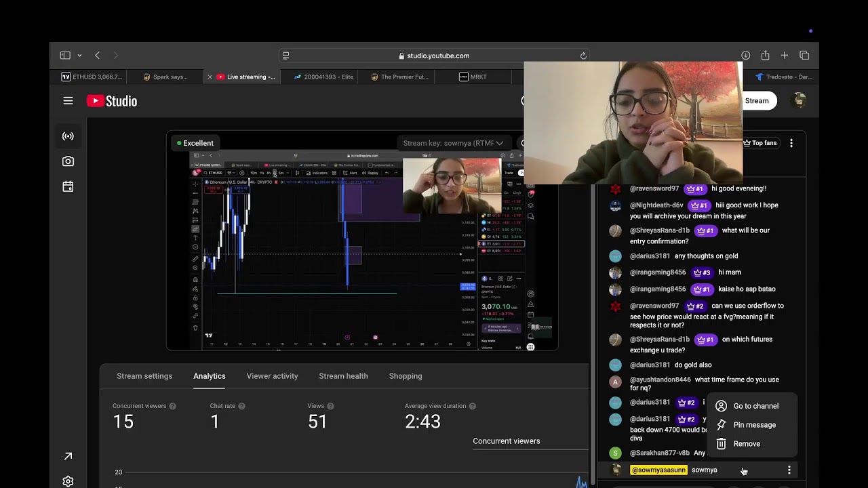The height and width of the screenshot is (488, 868).
Task: Expand the Stream key dropdown
Action: point(453,143)
